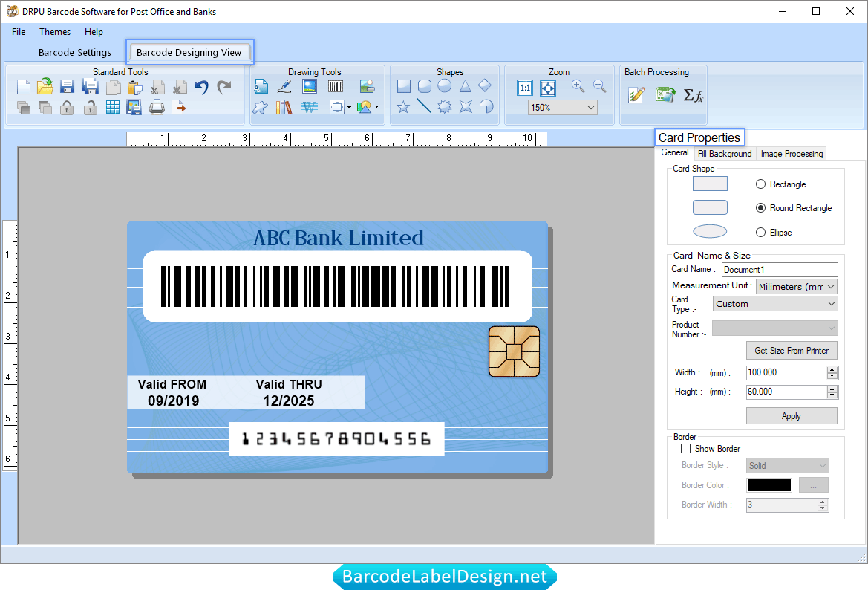Expand the Product Number dropdown
Viewport: 868px width, 590px height.
click(775, 328)
